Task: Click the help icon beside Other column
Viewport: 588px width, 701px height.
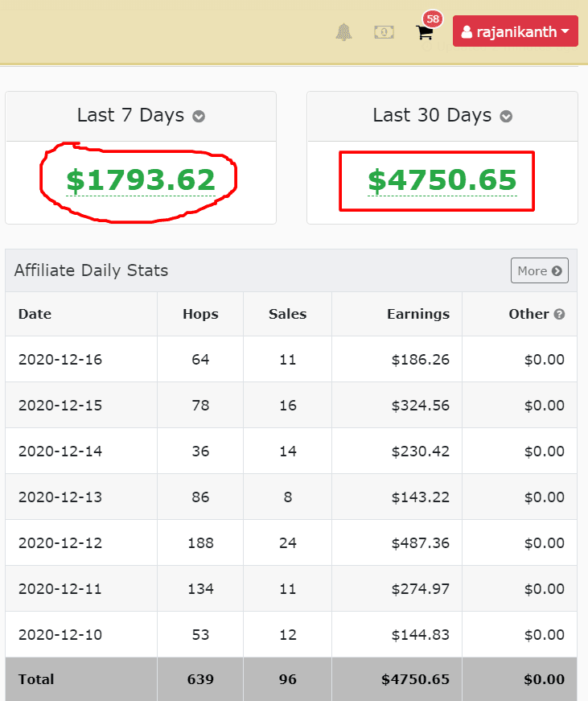Action: [x=560, y=315]
